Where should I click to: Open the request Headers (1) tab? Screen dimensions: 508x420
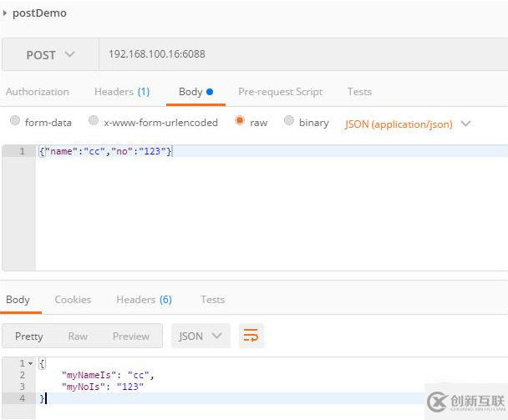pos(122,92)
